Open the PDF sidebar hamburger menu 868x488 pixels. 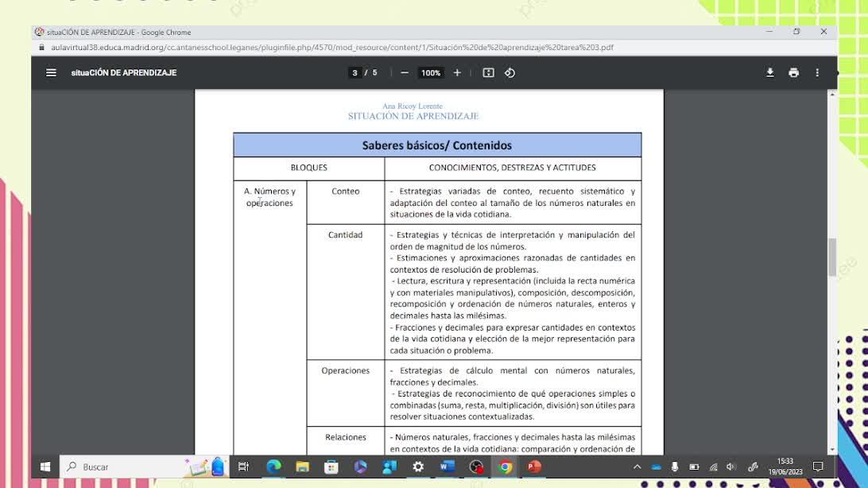(51, 72)
